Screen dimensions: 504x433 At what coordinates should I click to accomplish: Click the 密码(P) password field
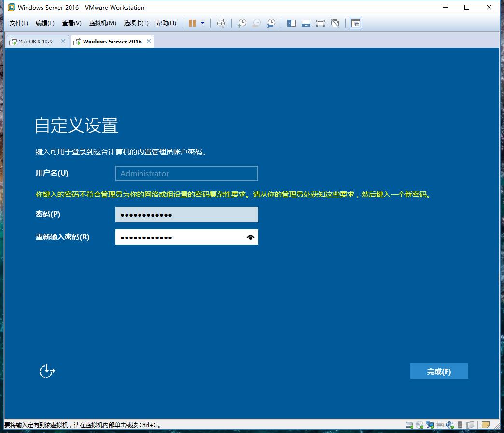click(x=186, y=214)
